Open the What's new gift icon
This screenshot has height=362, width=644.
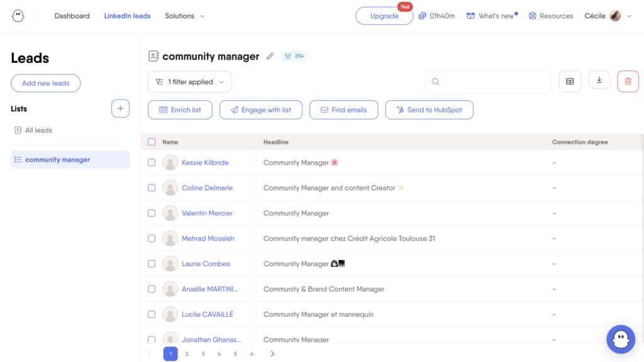click(x=470, y=16)
